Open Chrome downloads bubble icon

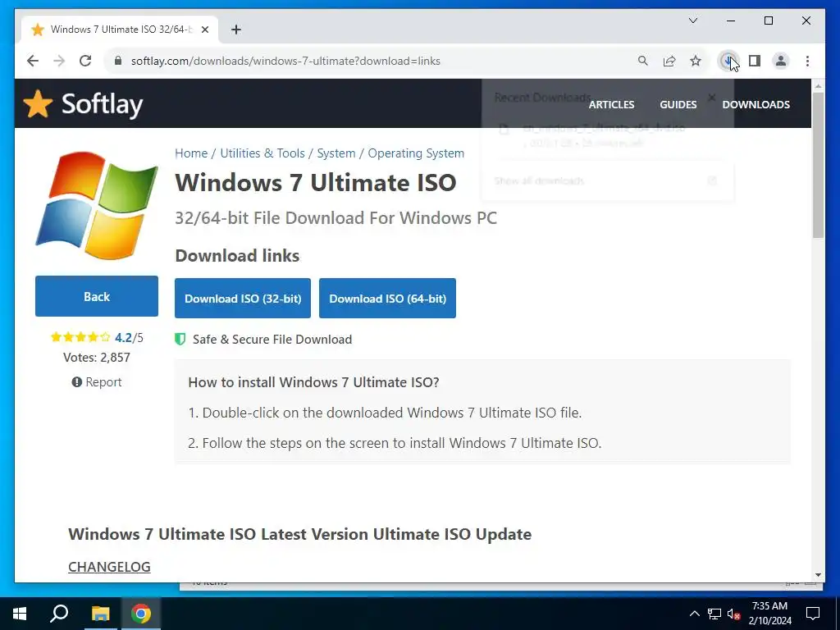[x=728, y=61]
